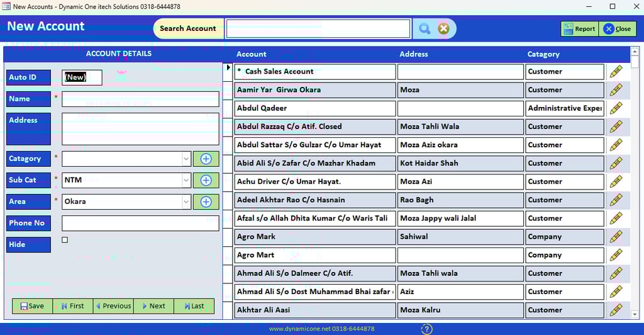Edit pencil for Agro Mark row

(616, 237)
